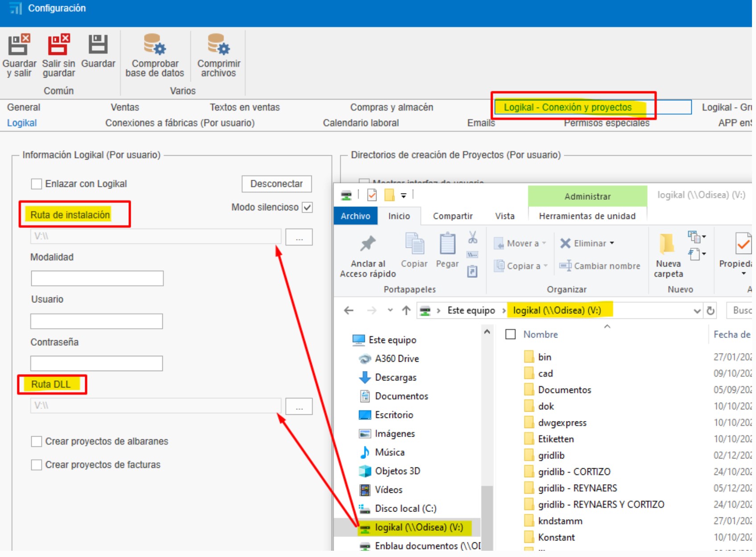Enable Crear proyectos de albaranes
Screen dimensions: 756x557
[x=37, y=442]
